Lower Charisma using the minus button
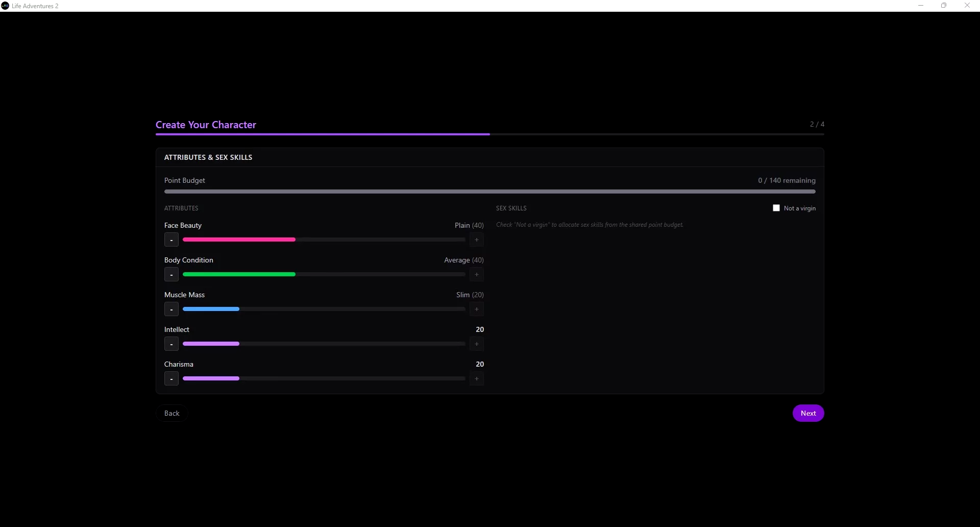This screenshot has width=980, height=527. [171, 378]
